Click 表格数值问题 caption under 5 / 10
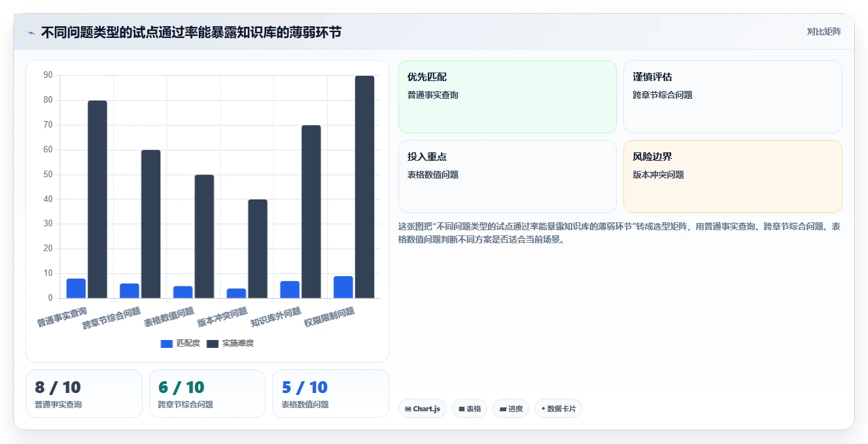The image size is (868, 444). (305, 405)
